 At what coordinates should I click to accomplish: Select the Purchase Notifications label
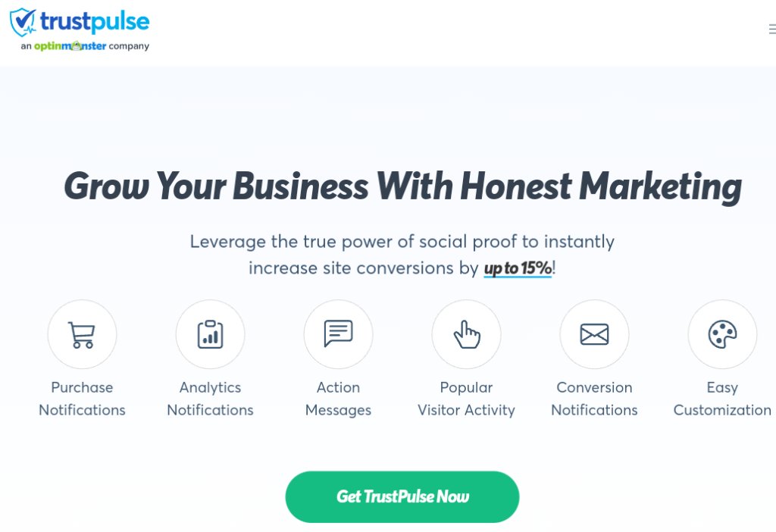click(82, 399)
